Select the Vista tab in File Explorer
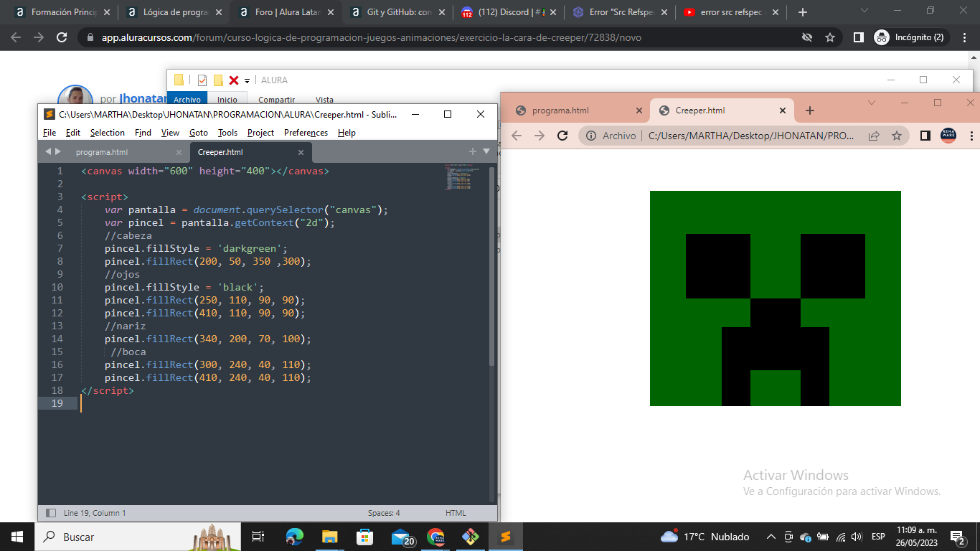Viewport: 980px width, 551px height. pyautogui.click(x=324, y=100)
